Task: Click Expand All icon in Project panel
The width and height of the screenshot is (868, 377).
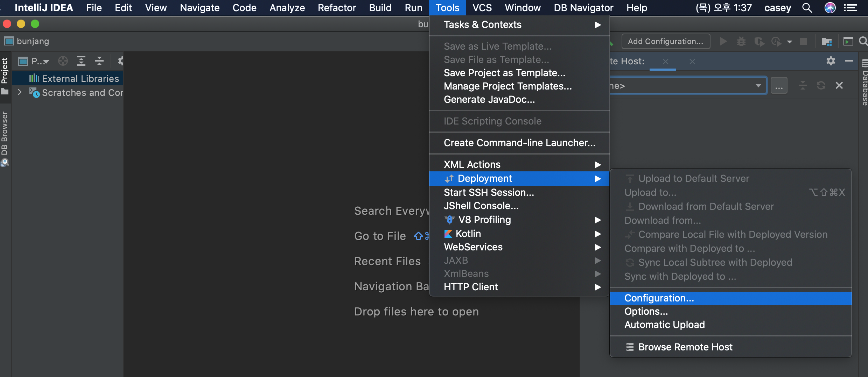Action: pos(81,61)
